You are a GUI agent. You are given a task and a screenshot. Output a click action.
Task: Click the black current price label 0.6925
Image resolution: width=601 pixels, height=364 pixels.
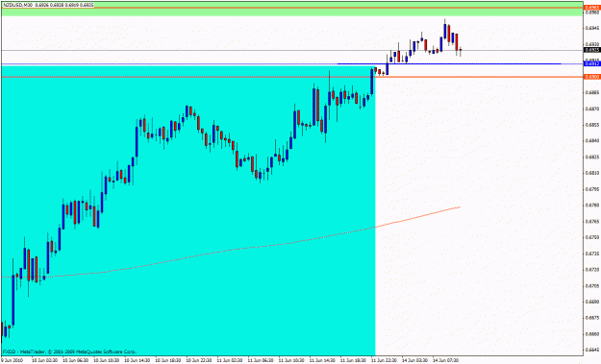592,50
